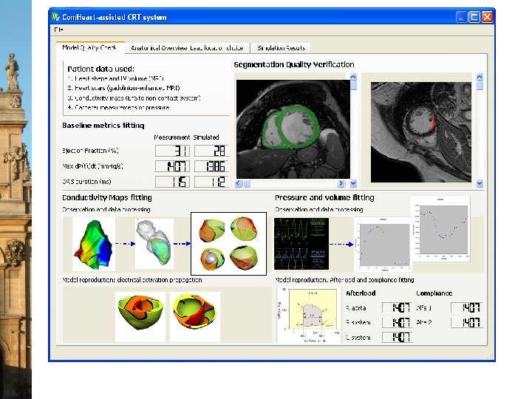Click QRS duration measurement value field
532x399 pixels.
pos(172,182)
